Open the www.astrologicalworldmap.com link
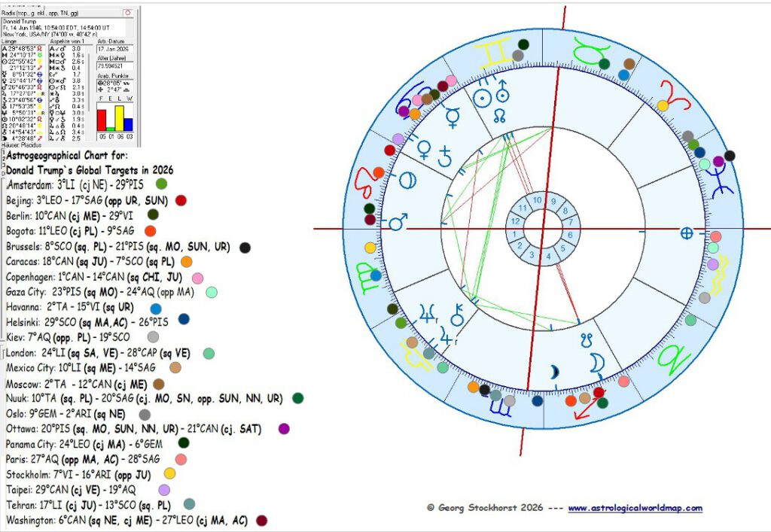The image size is (771, 532). coord(637,508)
